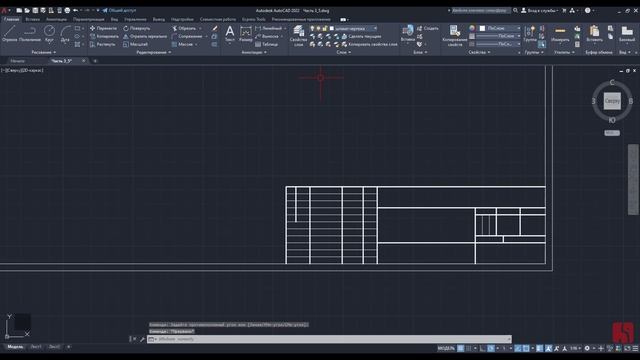The width and height of the screenshot is (640, 360).
Task: Toggle ortho mode in status bar
Action: (x=483, y=348)
